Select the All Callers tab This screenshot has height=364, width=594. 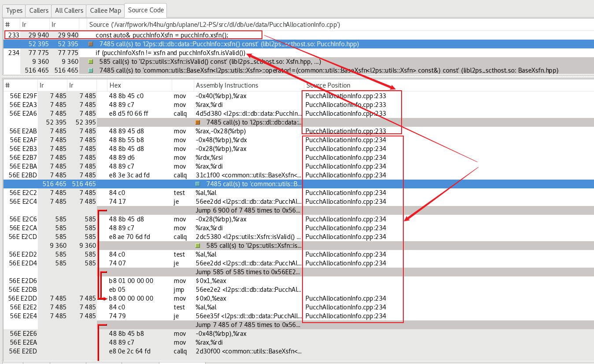coord(69,11)
